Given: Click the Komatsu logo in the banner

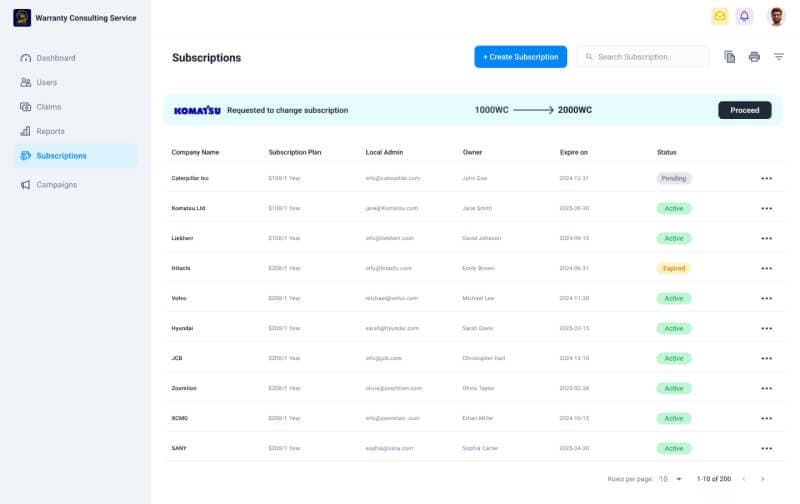Looking at the screenshot, I should (197, 110).
